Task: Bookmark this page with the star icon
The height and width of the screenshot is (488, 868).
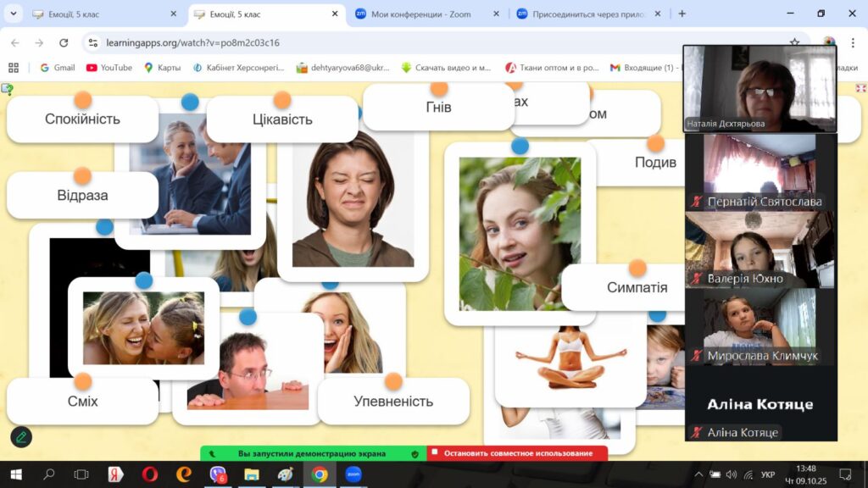Action: 794,42
